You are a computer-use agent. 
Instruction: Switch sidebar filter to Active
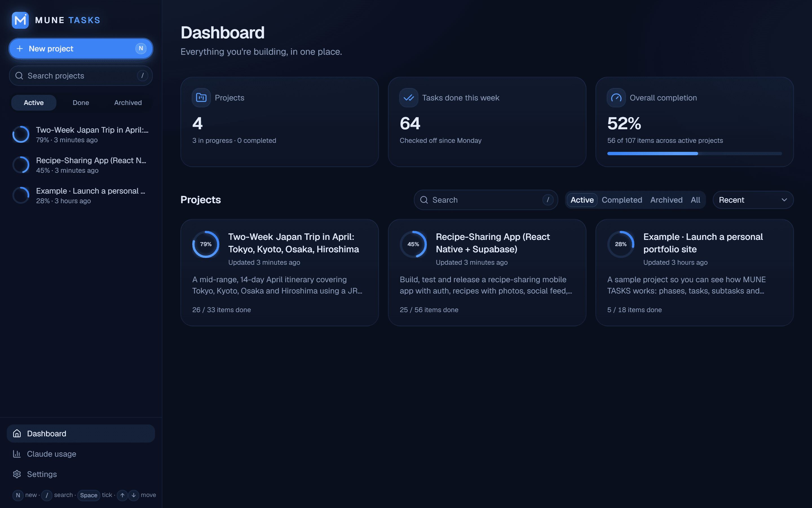pyautogui.click(x=34, y=102)
